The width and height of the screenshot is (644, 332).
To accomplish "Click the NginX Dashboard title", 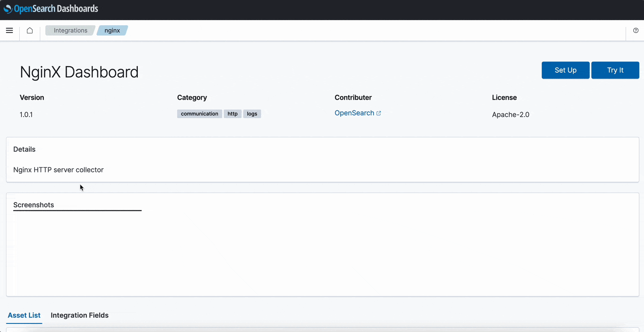I will [79, 72].
